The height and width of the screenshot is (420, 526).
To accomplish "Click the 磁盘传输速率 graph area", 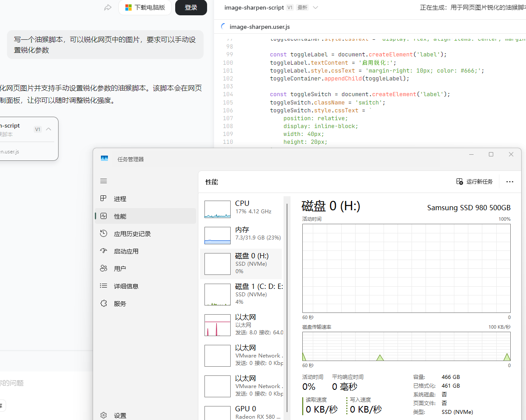I will tap(406, 346).
